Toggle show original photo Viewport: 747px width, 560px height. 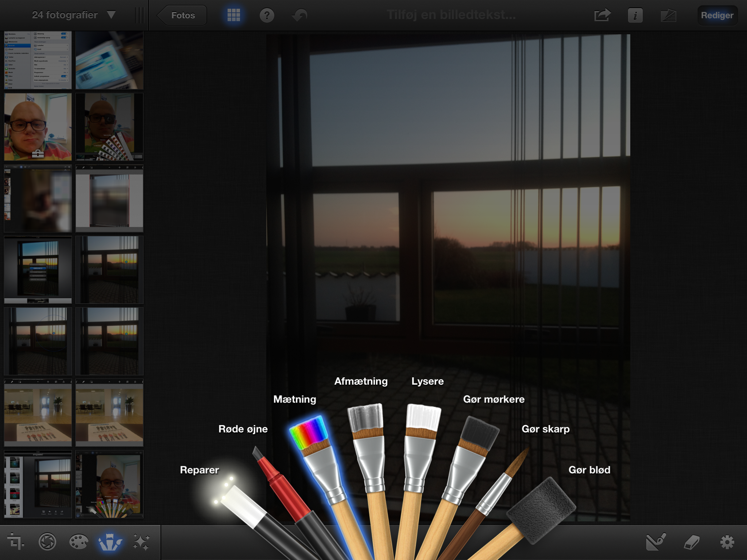point(668,15)
